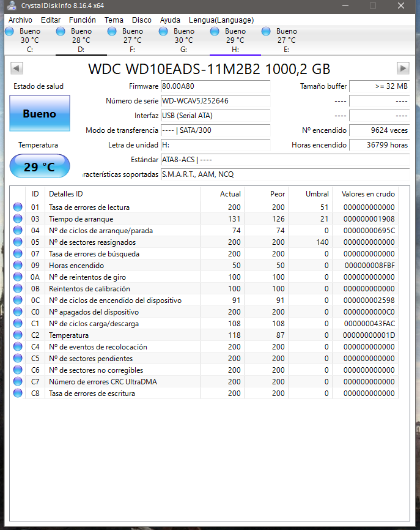This screenshot has height=530, width=420.
Task: Click the Valores en crudo column header
Action: [x=366, y=194]
